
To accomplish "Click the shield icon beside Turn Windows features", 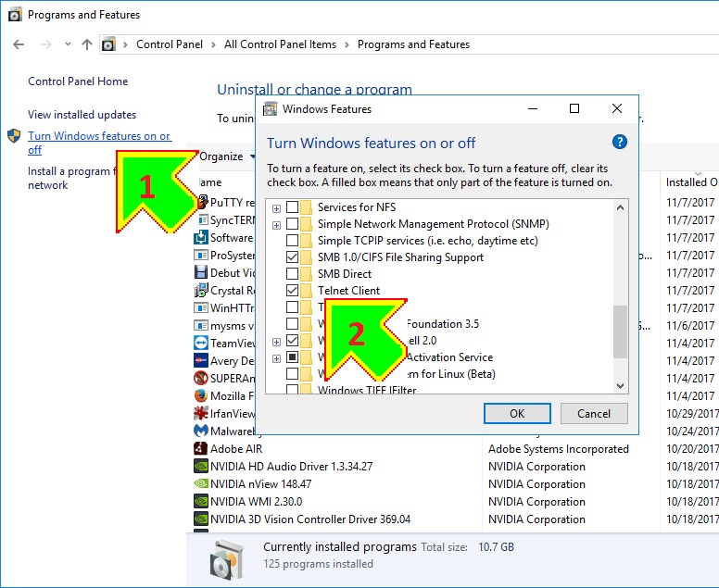I will [x=14, y=136].
